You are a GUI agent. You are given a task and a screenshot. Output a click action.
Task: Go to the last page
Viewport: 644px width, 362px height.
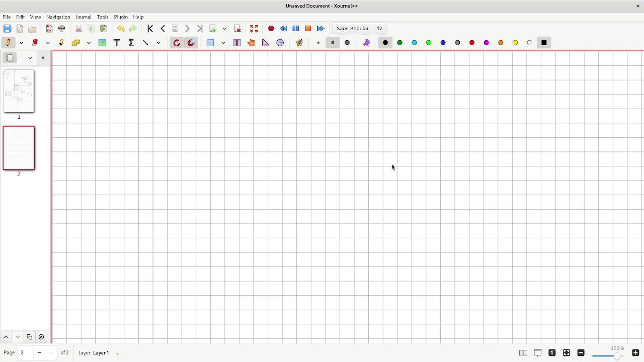[x=200, y=29]
